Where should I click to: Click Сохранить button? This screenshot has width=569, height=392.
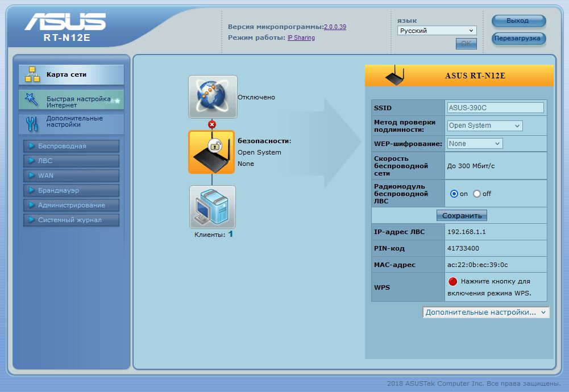462,215
